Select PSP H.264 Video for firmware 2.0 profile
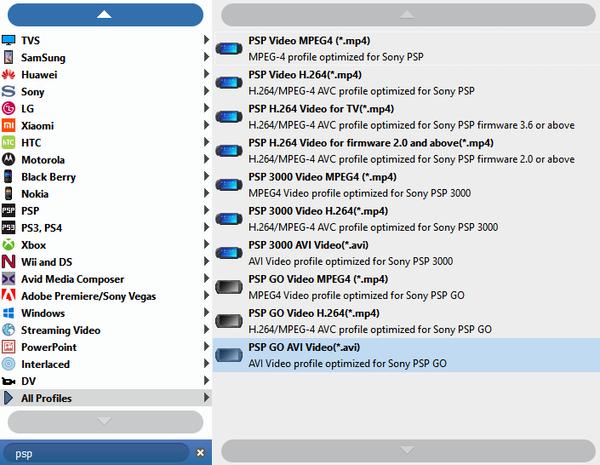 coord(406,151)
